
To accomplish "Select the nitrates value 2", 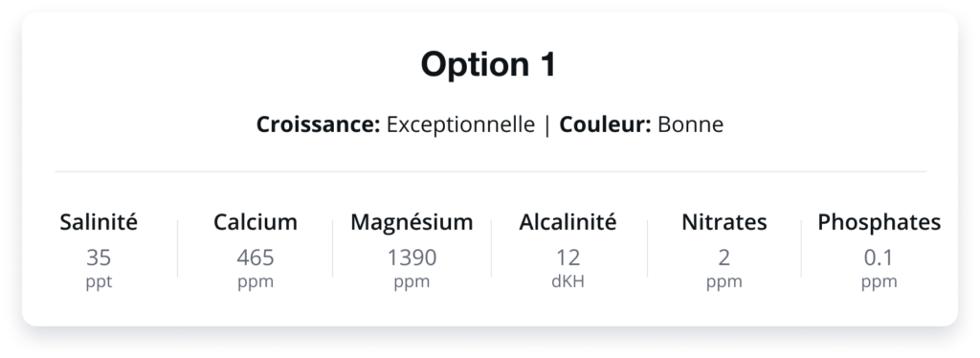I will (724, 257).
